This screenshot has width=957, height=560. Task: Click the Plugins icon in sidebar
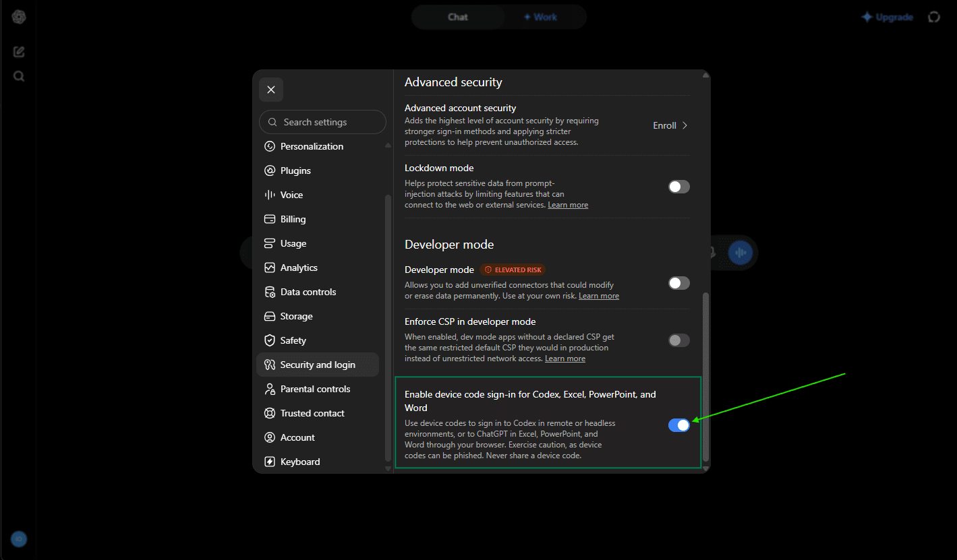tap(270, 170)
